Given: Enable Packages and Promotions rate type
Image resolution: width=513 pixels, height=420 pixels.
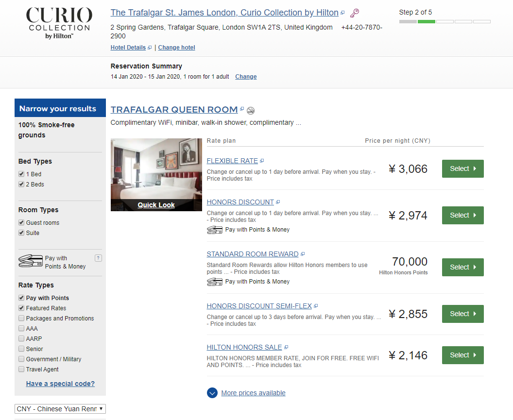Looking at the screenshot, I should [x=21, y=318].
